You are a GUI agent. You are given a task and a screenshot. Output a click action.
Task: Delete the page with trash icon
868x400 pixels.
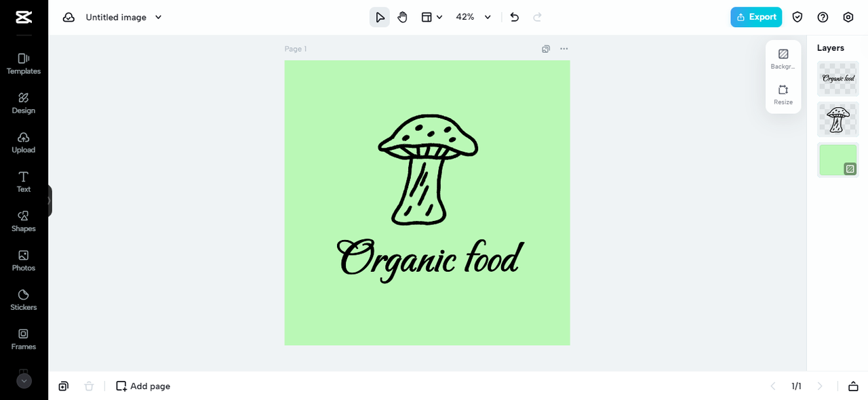click(89, 386)
